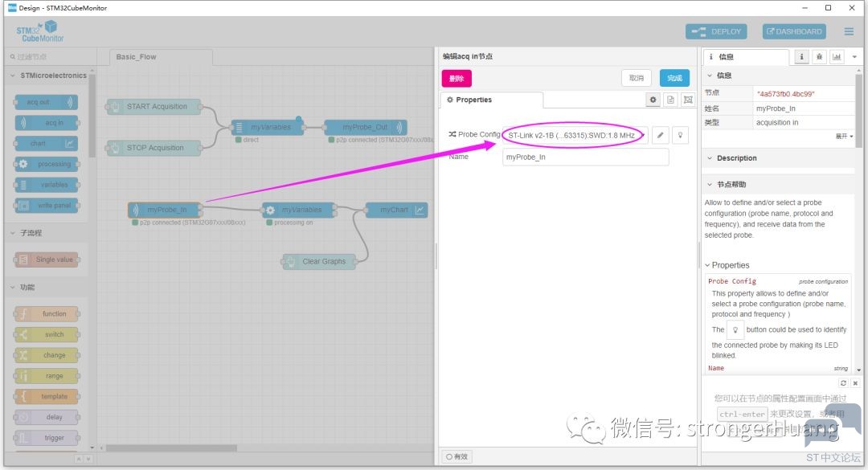Select the variables palette node
The width and height of the screenshot is (868, 470).
click(x=47, y=185)
